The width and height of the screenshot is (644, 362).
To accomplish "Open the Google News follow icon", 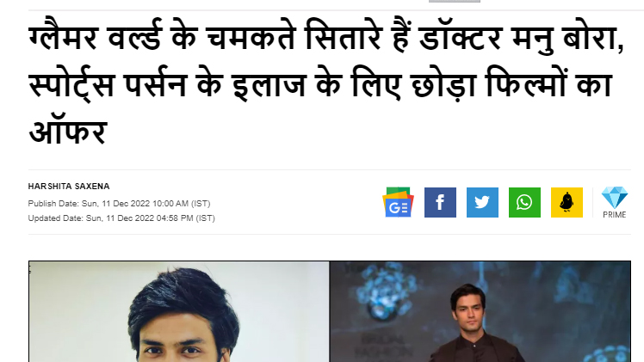I will [398, 202].
